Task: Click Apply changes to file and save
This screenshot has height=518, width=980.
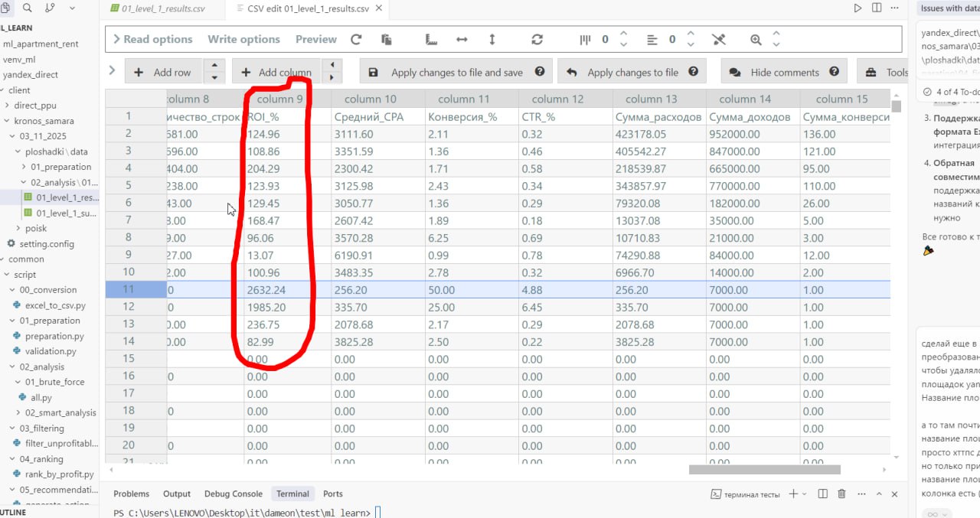Action: tap(456, 73)
